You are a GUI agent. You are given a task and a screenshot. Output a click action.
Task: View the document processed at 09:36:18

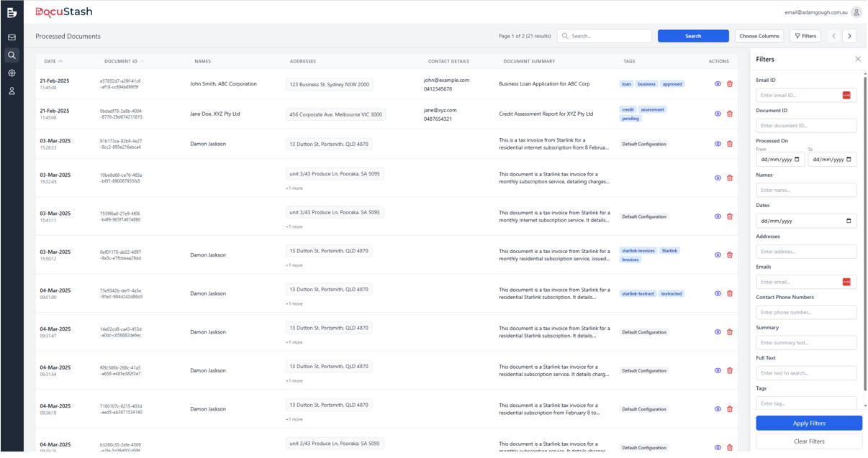[718, 409]
